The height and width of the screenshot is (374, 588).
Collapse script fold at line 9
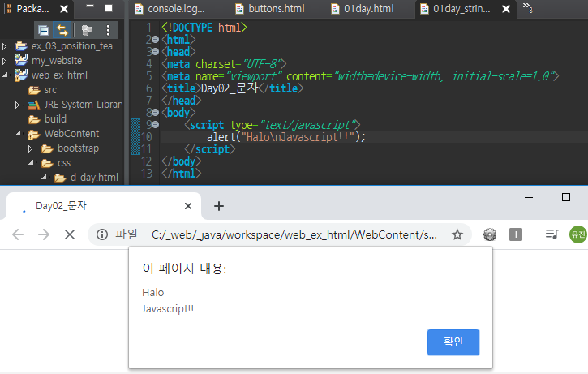point(155,125)
